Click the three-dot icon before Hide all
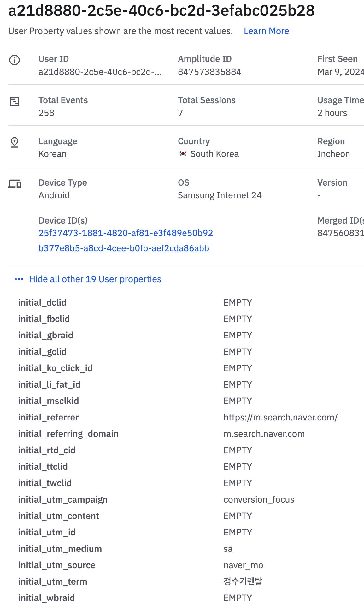Viewport: 364px width, 608px height. click(19, 279)
